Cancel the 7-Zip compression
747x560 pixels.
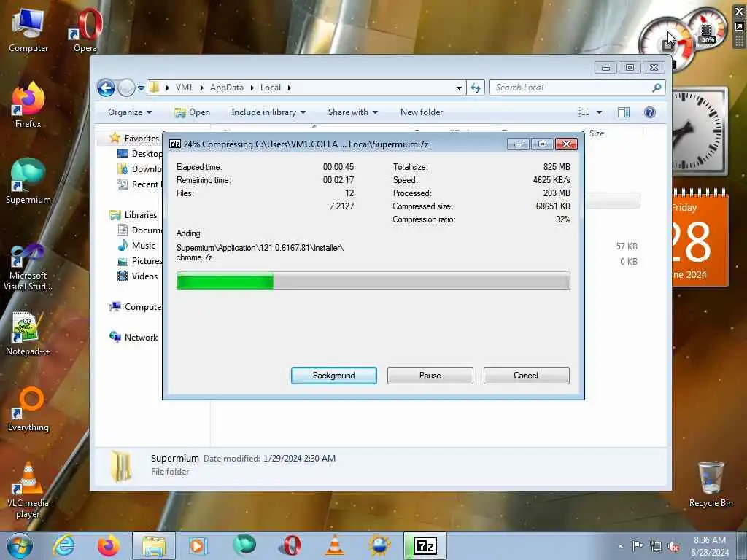coord(526,376)
